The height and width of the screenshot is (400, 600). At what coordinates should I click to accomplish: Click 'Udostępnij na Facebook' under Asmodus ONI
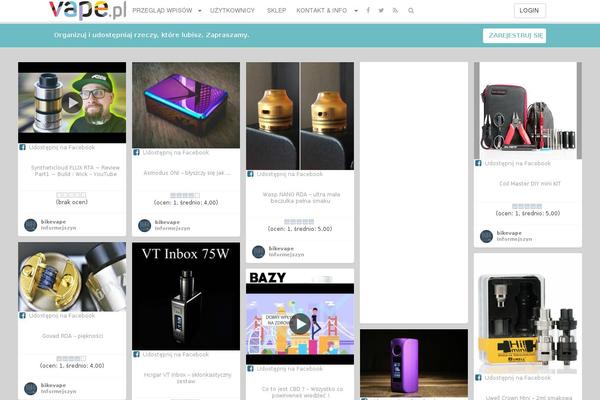point(176,153)
